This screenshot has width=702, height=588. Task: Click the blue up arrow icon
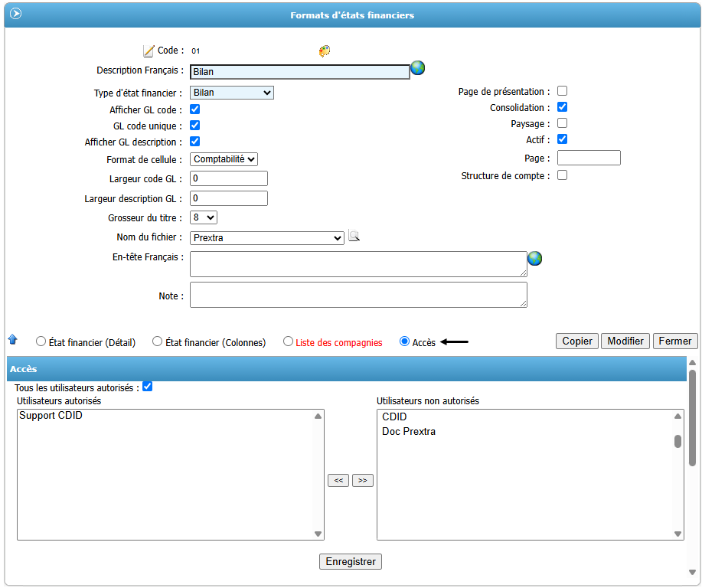click(x=12, y=339)
